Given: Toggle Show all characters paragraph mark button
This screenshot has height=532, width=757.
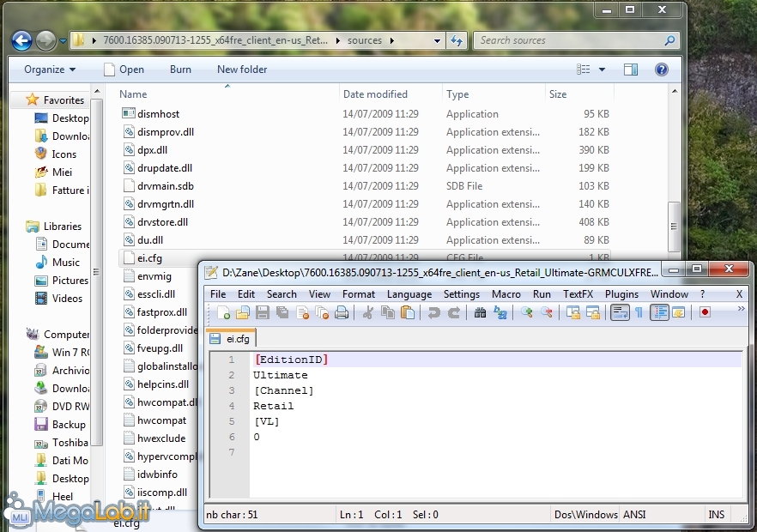Looking at the screenshot, I should point(639,313).
